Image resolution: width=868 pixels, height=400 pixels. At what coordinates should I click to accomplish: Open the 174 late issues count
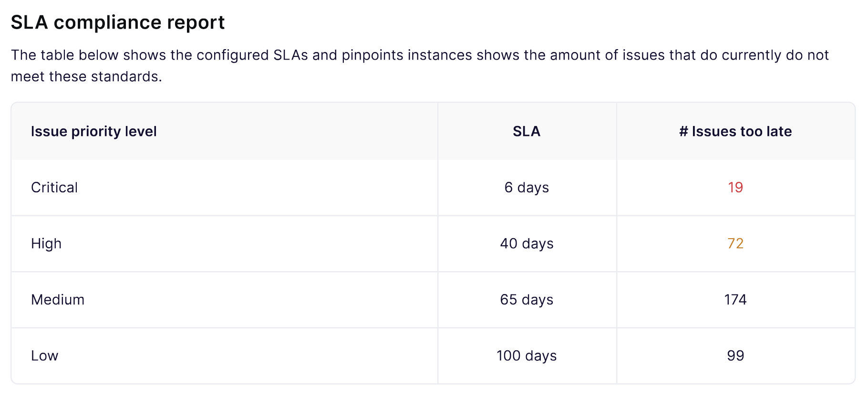point(735,300)
